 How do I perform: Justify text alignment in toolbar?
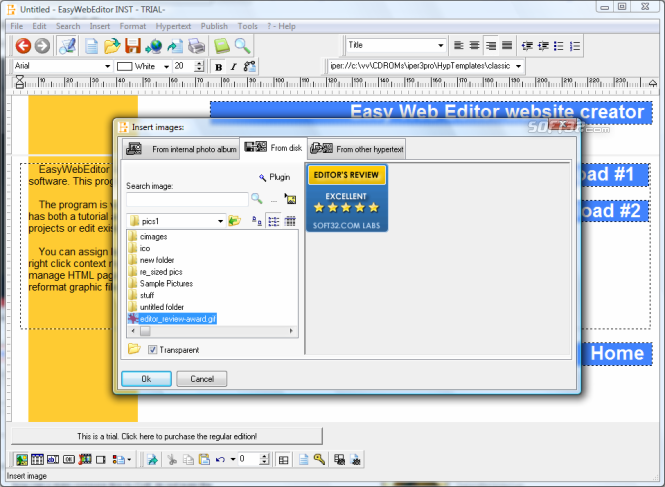(507, 45)
